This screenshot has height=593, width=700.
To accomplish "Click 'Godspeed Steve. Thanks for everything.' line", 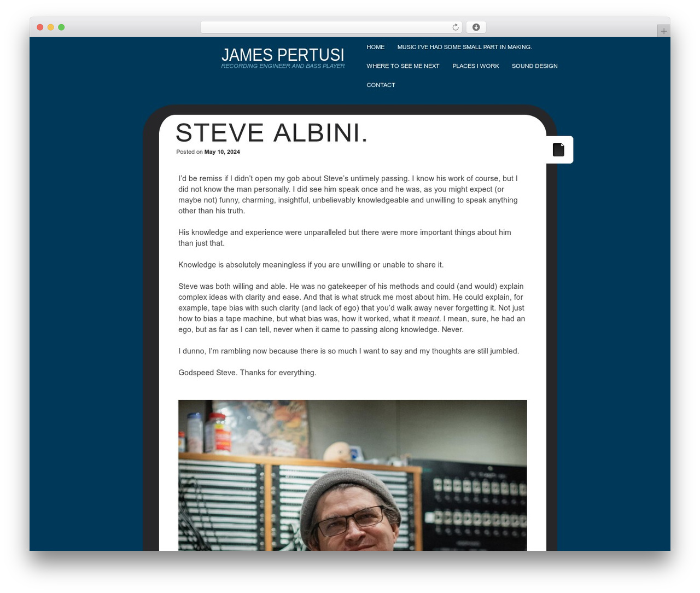I will 247,373.
